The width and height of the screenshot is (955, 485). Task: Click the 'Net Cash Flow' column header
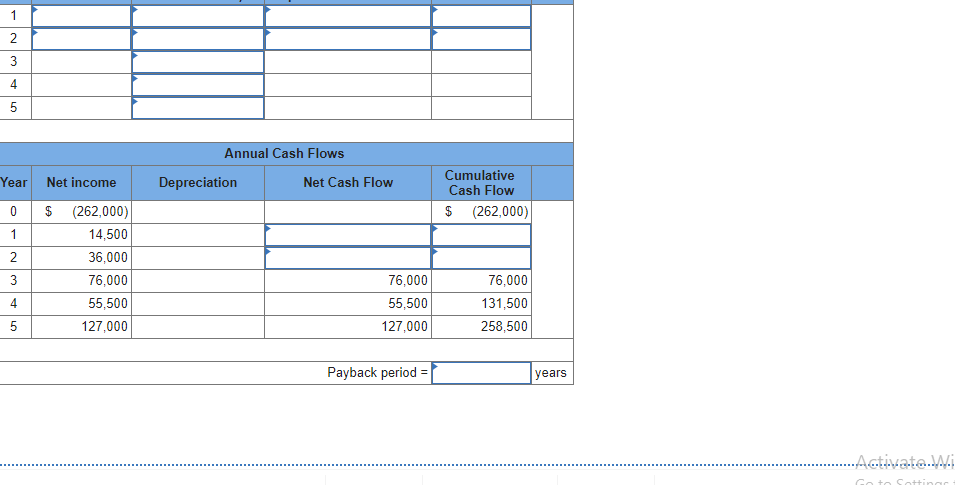[x=348, y=183]
